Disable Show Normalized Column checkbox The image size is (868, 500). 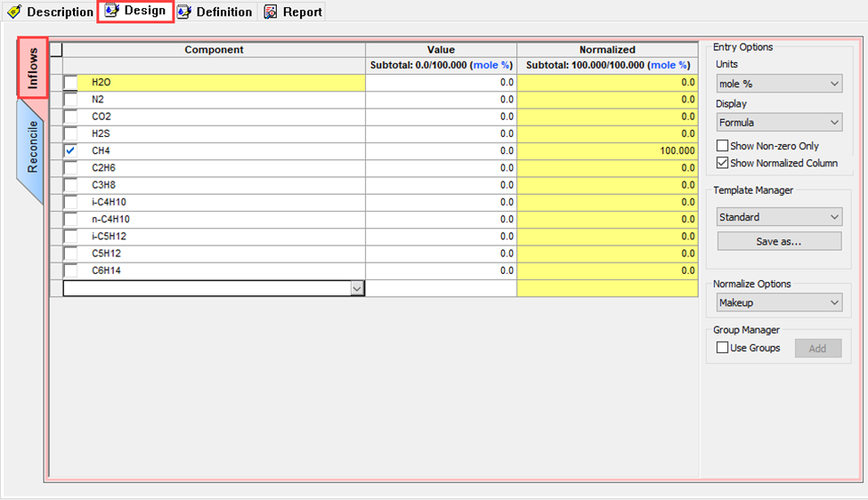723,163
